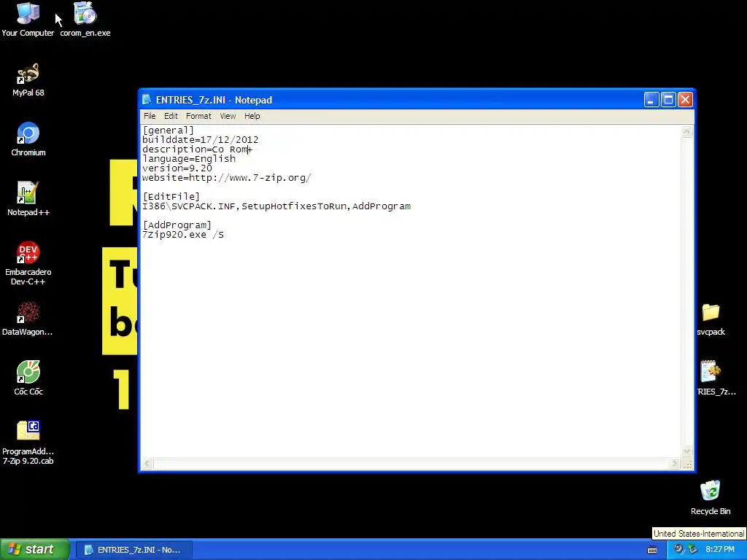Click the 8:27 PM taskbar clock
747x560 pixels.
click(x=720, y=550)
